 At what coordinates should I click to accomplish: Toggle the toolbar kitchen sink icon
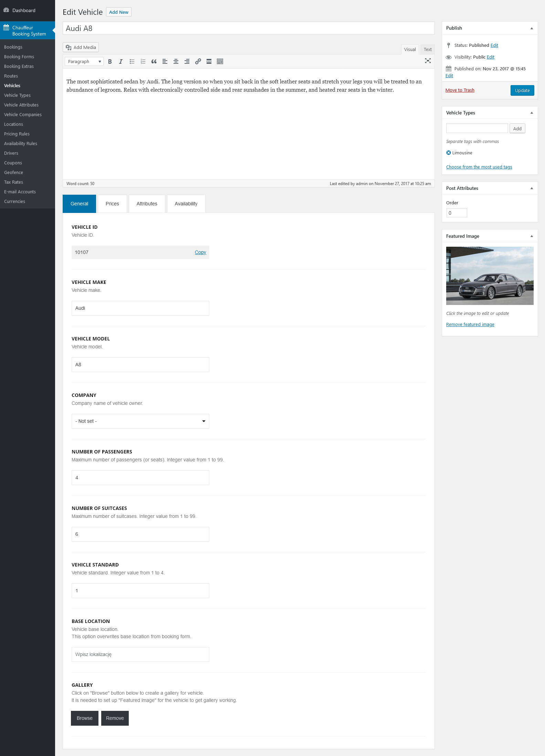(220, 62)
